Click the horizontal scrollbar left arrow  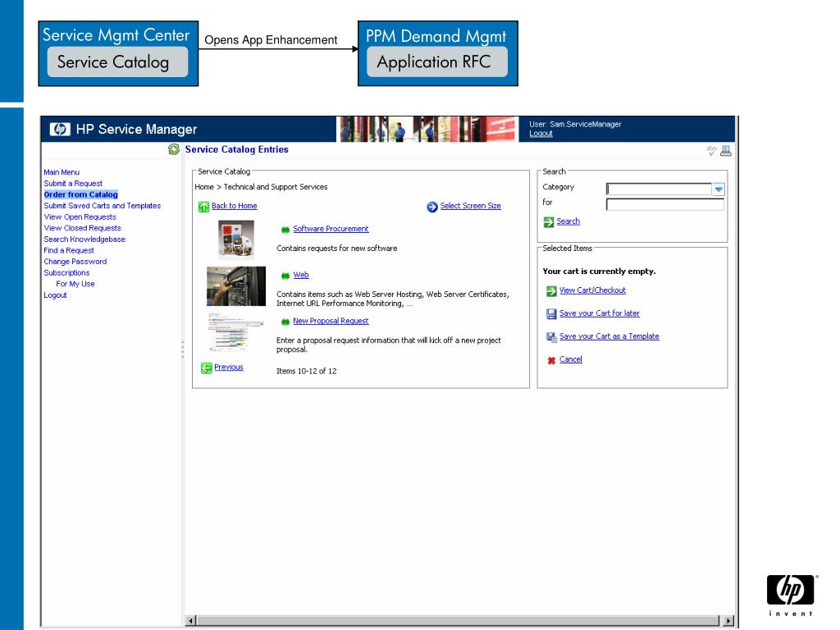tap(190, 621)
